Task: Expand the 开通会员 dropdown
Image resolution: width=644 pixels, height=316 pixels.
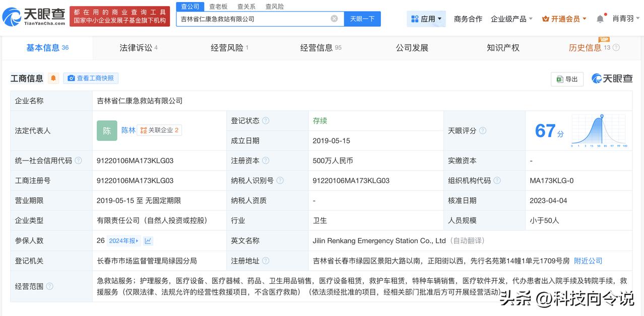Action: [x=564, y=19]
